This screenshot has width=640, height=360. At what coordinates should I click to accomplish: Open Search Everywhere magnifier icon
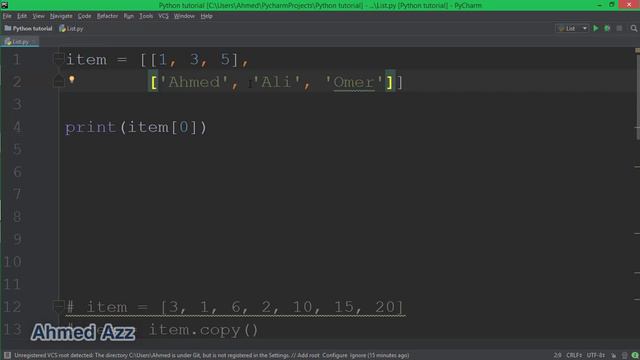633,28
